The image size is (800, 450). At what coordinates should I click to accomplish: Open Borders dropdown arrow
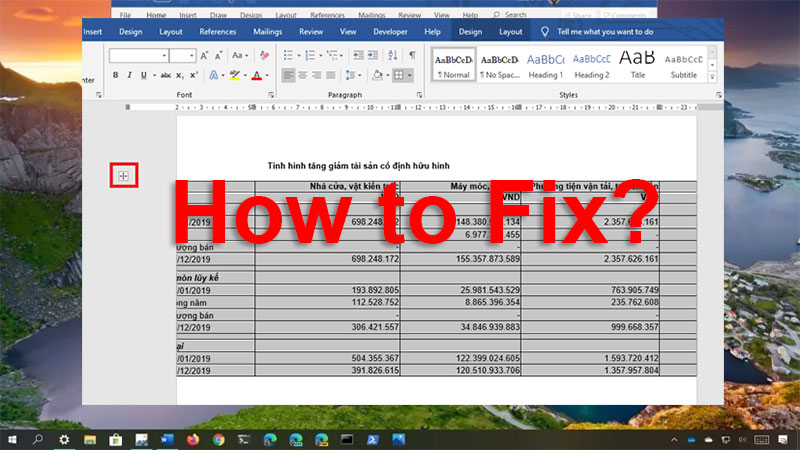[x=409, y=75]
